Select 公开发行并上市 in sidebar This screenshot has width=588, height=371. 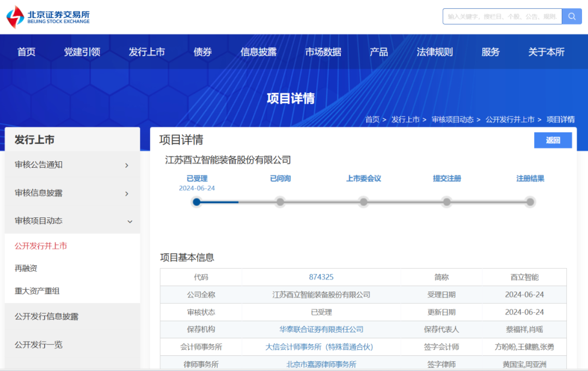tap(40, 246)
